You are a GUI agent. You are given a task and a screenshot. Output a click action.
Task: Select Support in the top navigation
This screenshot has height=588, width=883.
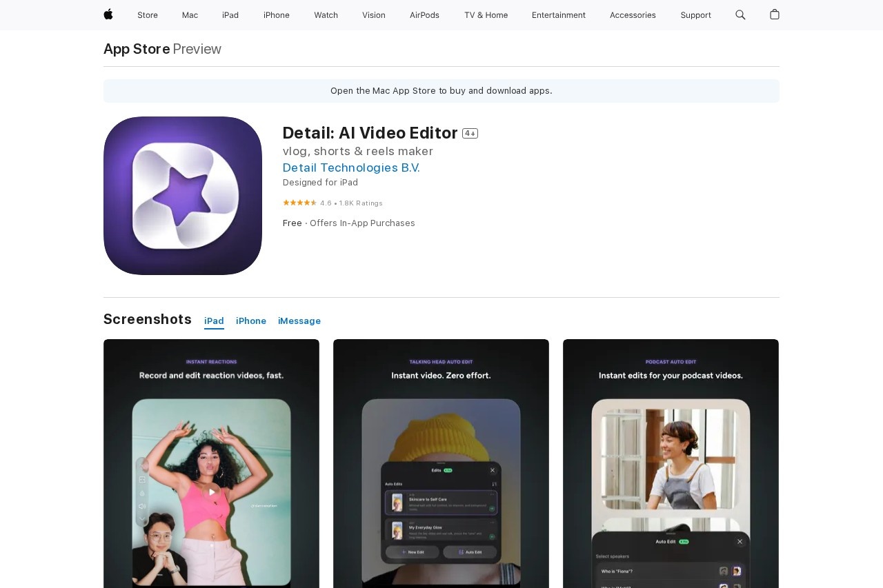(x=695, y=15)
